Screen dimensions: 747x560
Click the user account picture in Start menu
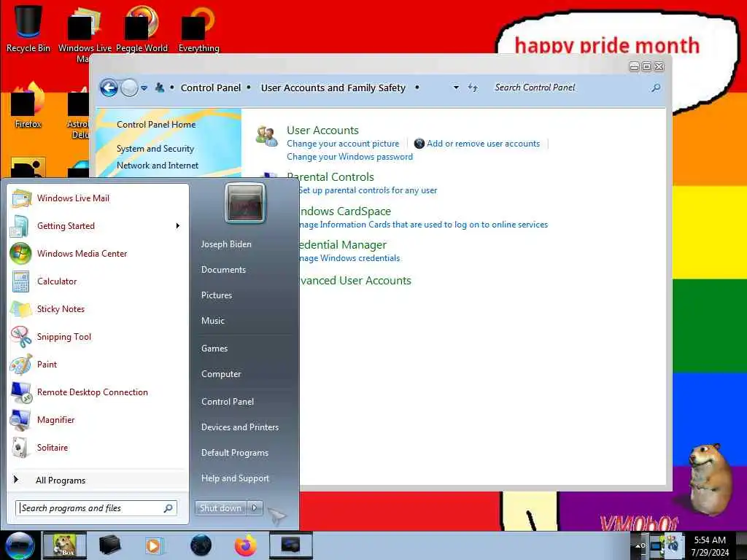point(245,203)
